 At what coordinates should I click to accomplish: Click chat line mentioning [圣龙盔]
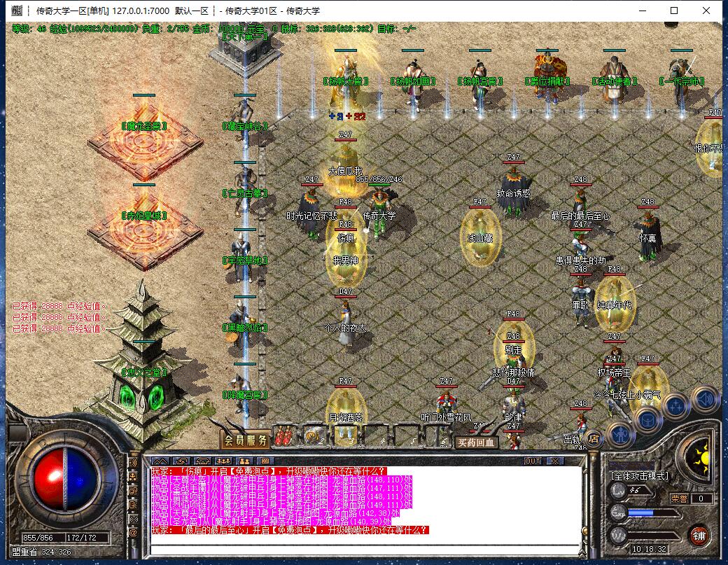click(x=271, y=522)
